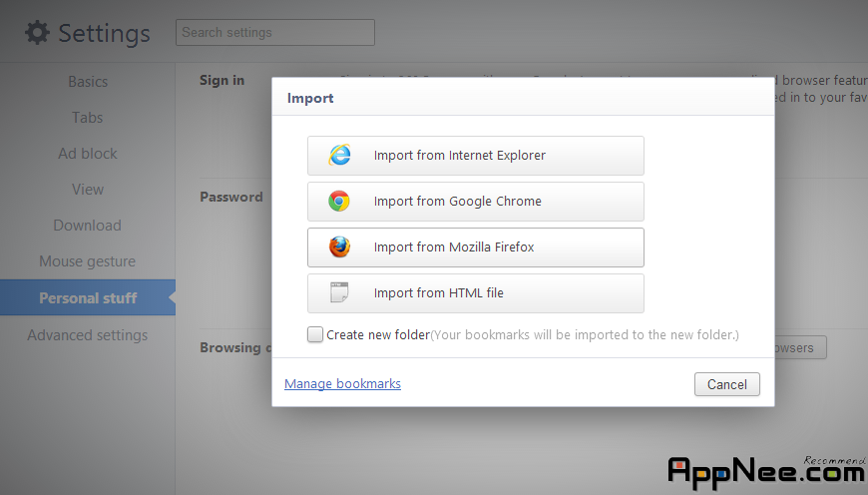868x495 pixels.
Task: Open the Basics settings section
Action: pos(88,82)
